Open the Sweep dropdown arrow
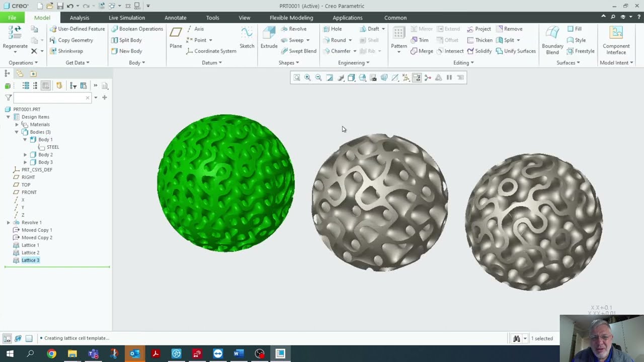This screenshot has height=362, width=644. (x=308, y=40)
